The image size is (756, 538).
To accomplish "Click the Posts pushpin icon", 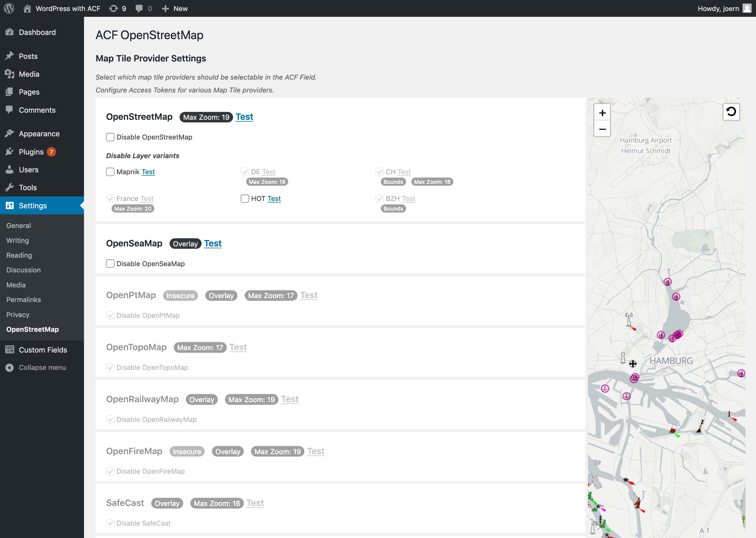I will 10,56.
